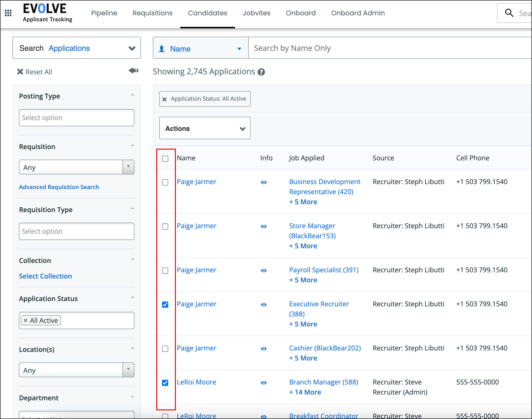The image size is (532, 419).
Task: Collapse the Requisition filter section
Action: pos(133,145)
